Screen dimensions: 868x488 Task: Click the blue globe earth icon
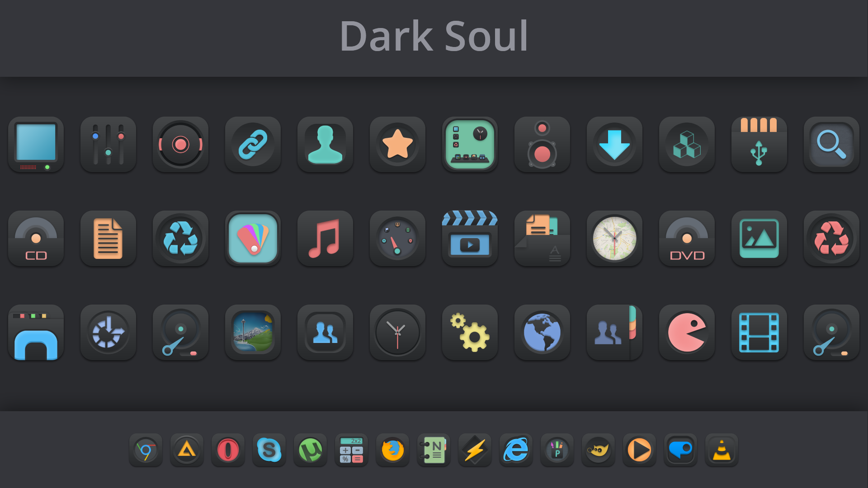click(x=542, y=333)
